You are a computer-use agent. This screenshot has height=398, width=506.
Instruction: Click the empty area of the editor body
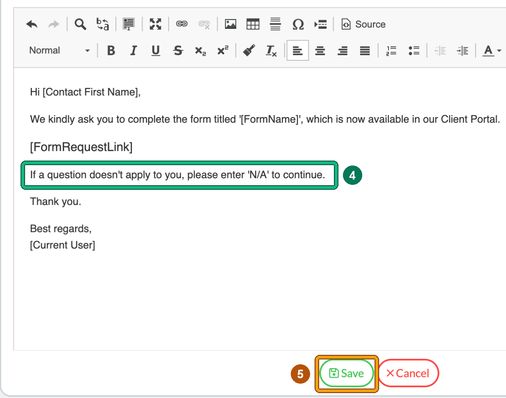coord(260,300)
